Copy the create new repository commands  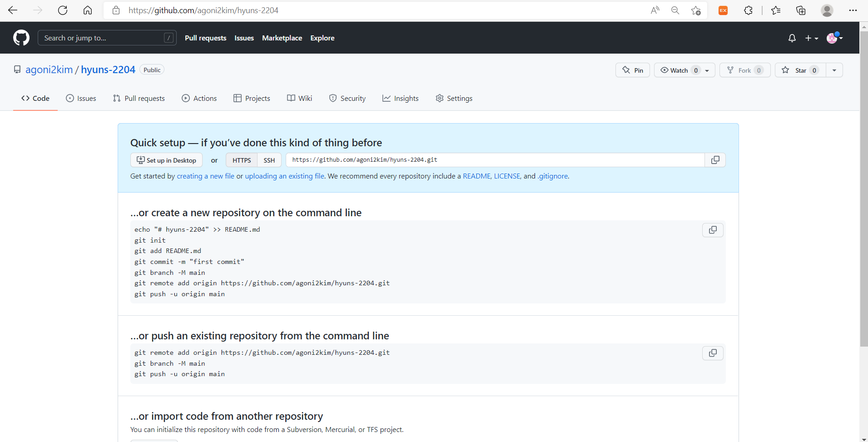(713, 230)
